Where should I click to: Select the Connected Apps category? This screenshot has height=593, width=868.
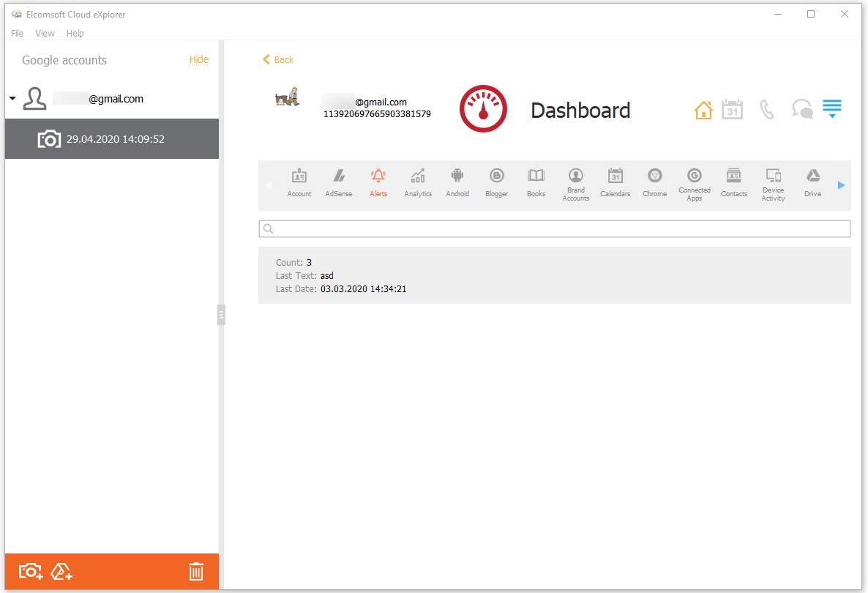tap(694, 183)
